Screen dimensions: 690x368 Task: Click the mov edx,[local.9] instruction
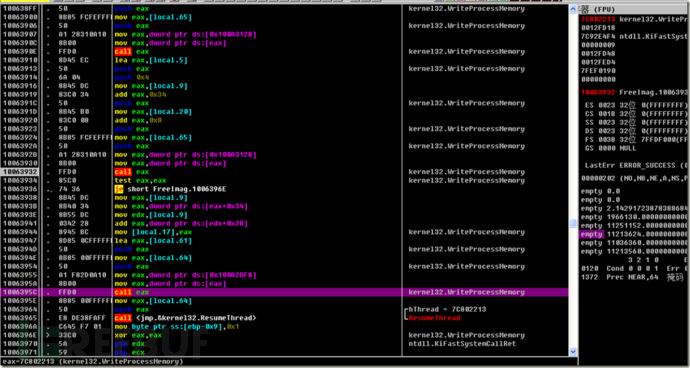coord(151,215)
